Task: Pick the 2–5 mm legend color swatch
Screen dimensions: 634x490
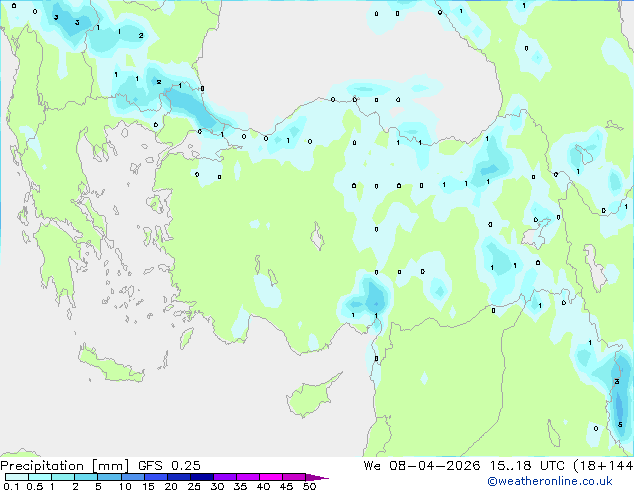Action: [x=87, y=477]
